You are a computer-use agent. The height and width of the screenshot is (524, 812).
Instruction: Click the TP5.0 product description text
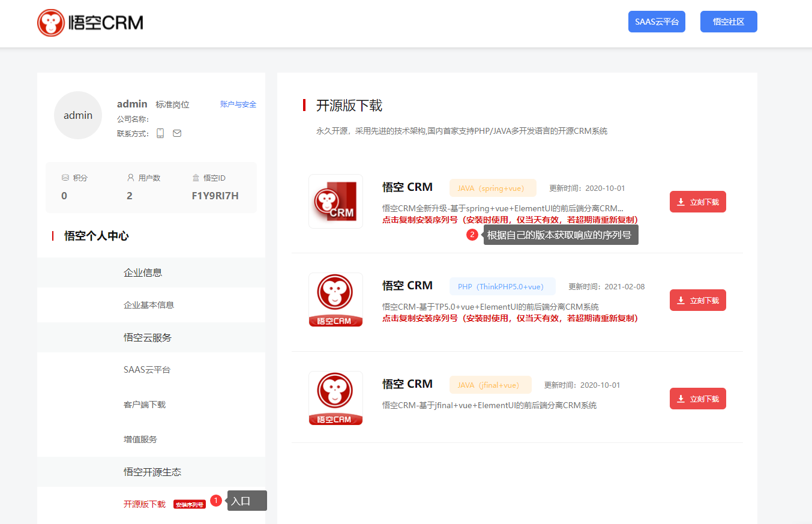[x=490, y=307]
